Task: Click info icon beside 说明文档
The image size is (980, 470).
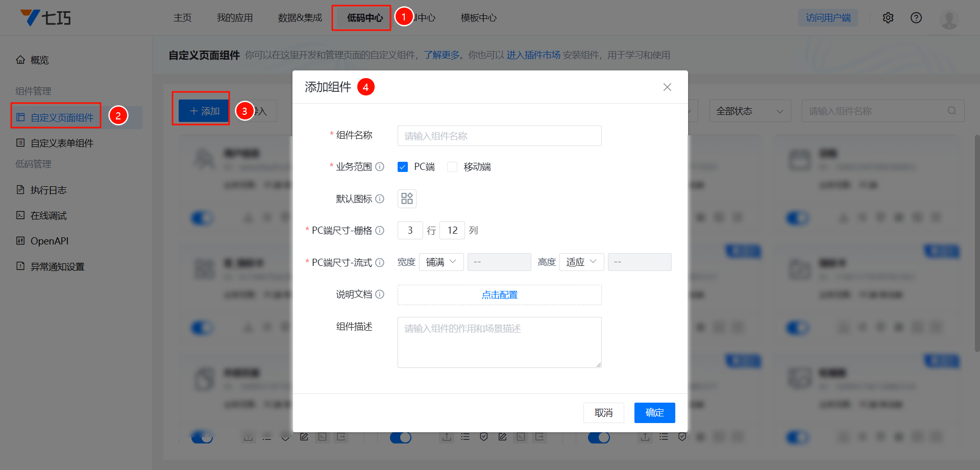Action: coord(380,294)
